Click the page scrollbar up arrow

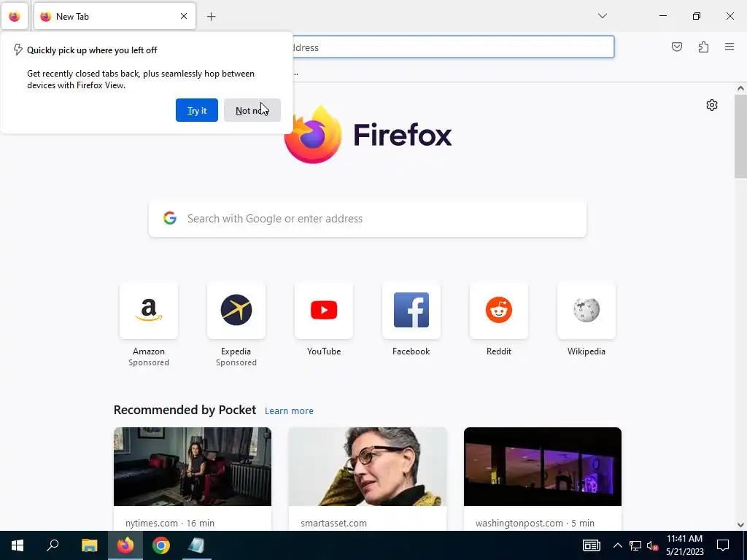(x=740, y=88)
